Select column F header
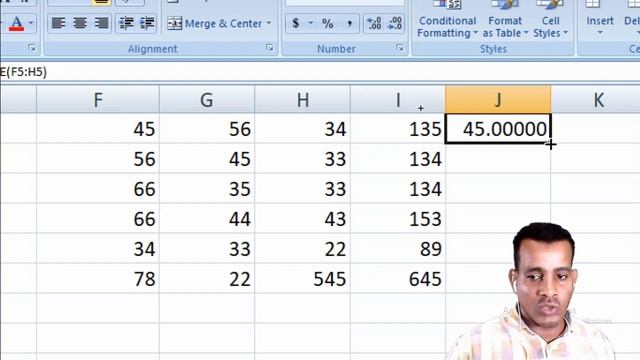The image size is (640, 360). (98, 99)
